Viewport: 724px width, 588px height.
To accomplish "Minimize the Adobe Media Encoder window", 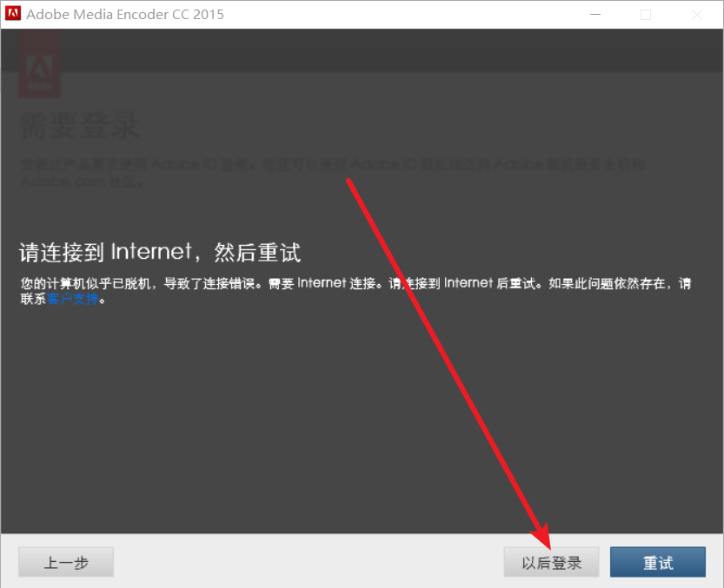I will point(595,14).
